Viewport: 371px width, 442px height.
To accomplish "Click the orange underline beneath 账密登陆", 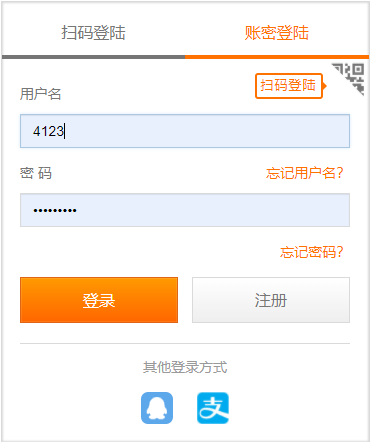I will click(277, 57).
